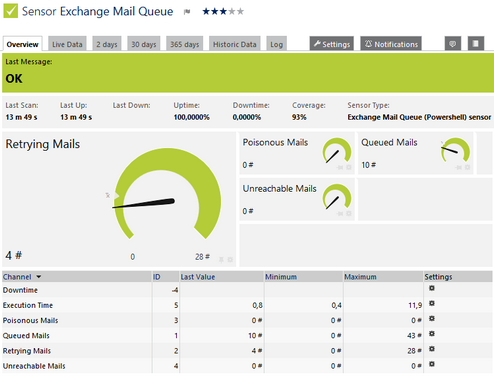The width and height of the screenshot is (494, 376).
Task: Click the OK last message banner text
Action: (x=14, y=79)
